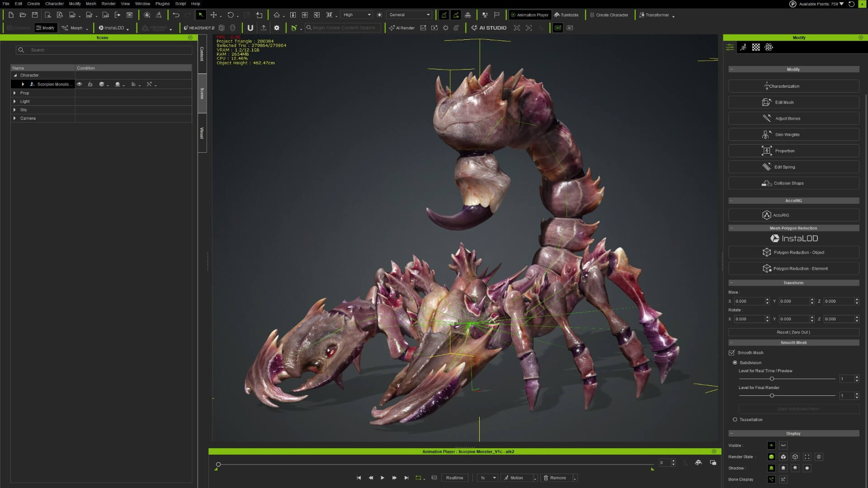Launch AI STUDIO
This screenshot has height=488, width=868.
[x=489, y=28]
